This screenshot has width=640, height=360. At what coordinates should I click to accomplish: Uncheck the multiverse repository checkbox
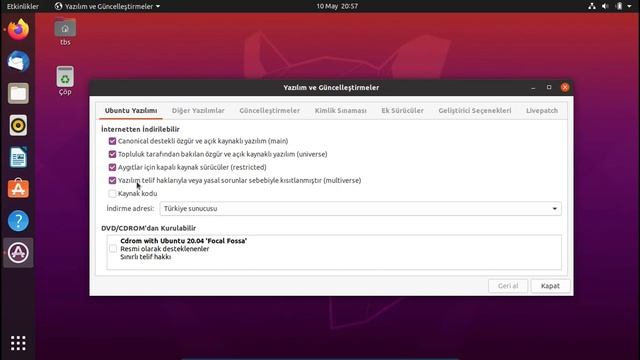tap(112, 180)
